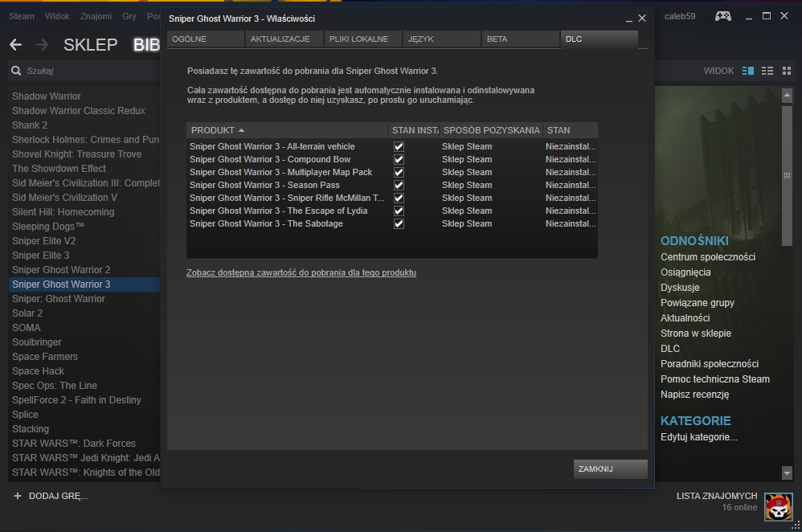The height and width of the screenshot is (532, 802).
Task: Open Strona w sklepie link
Action: (696, 333)
